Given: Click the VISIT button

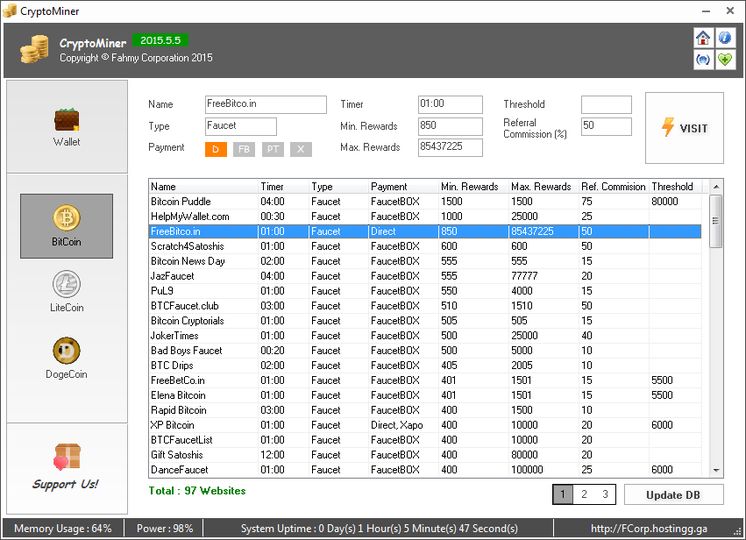Looking at the screenshot, I should [684, 128].
